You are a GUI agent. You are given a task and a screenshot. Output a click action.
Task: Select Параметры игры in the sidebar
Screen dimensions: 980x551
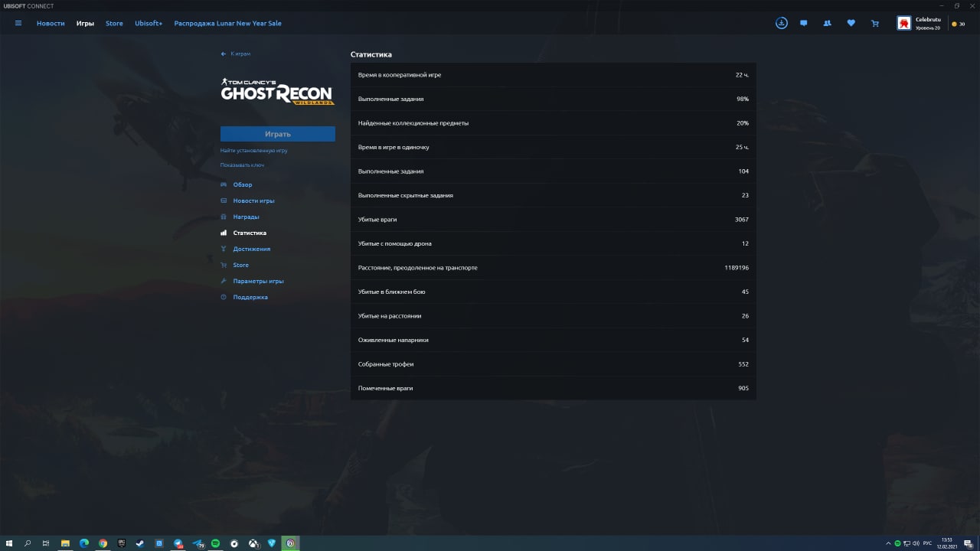click(x=259, y=281)
